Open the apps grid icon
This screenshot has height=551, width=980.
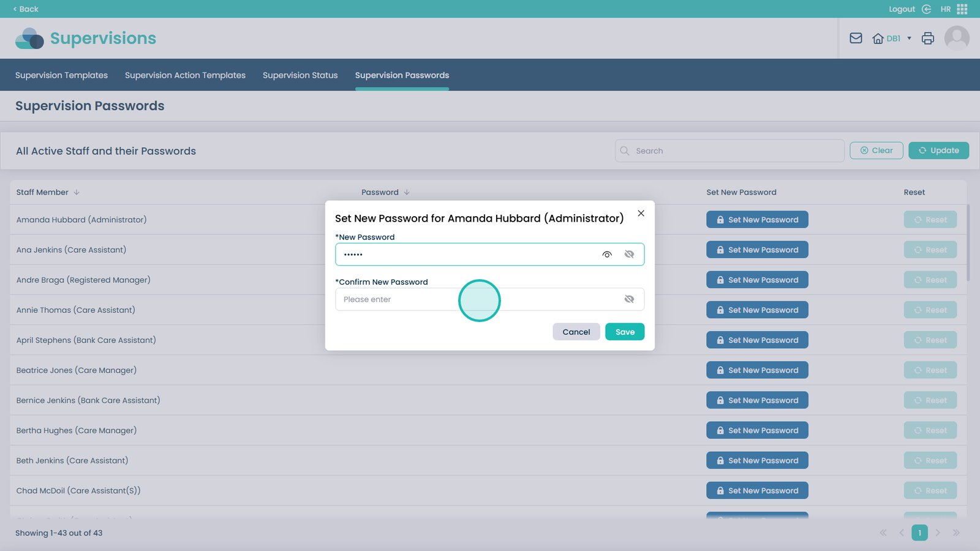pyautogui.click(x=962, y=9)
